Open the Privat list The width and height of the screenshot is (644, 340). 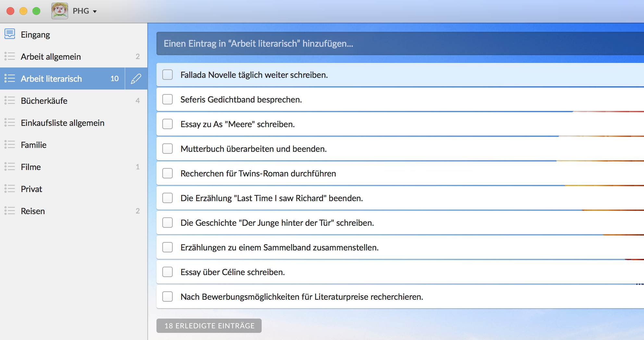[x=74, y=189]
